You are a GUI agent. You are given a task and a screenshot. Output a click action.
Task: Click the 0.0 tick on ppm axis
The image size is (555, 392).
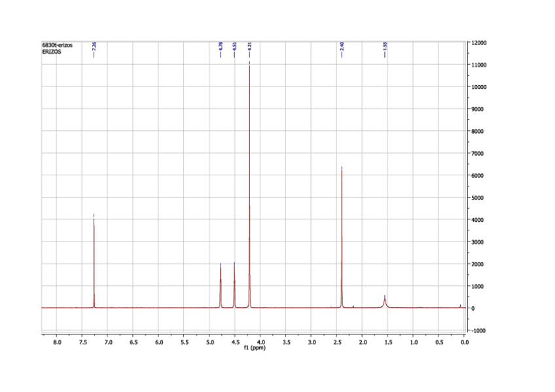(464, 342)
